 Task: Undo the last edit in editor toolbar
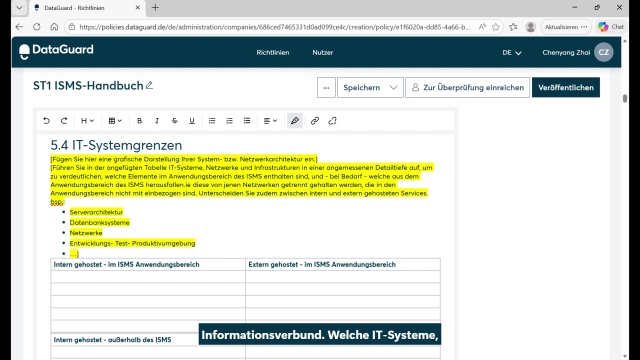tap(46, 121)
